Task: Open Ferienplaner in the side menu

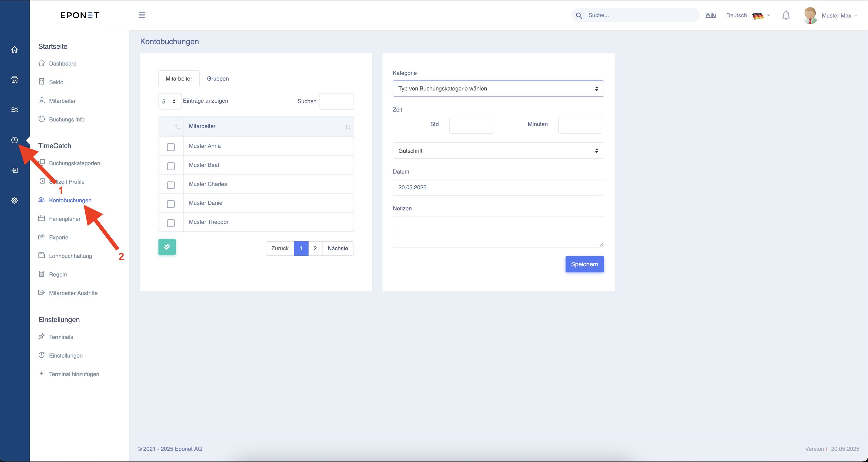Action: 65,219
